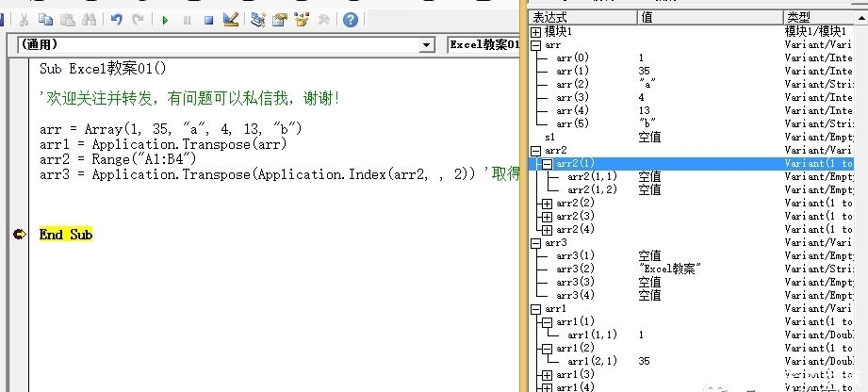The image size is (868, 392).
Task: Click the green 欢迎关注并转发 comment line
Action: tap(188, 99)
